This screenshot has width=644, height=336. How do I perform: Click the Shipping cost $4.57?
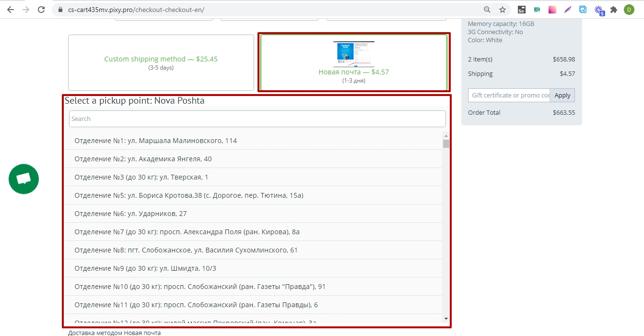(x=567, y=74)
